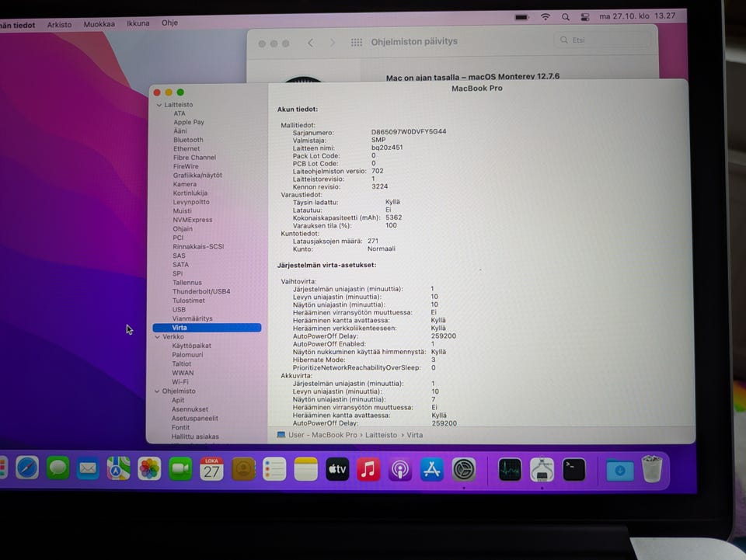The image size is (746, 560).
Task: Launch App Store from the Dock
Action: [431, 470]
